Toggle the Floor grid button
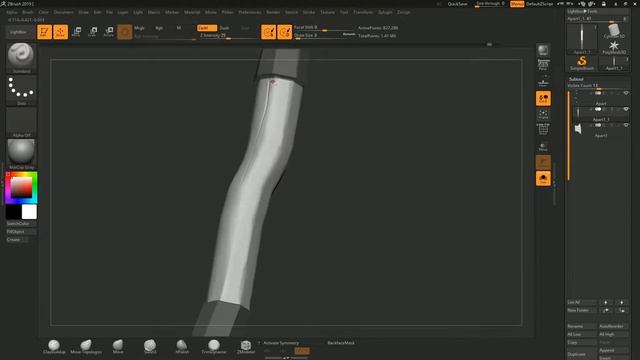This screenshot has height=360, width=640. [x=543, y=83]
